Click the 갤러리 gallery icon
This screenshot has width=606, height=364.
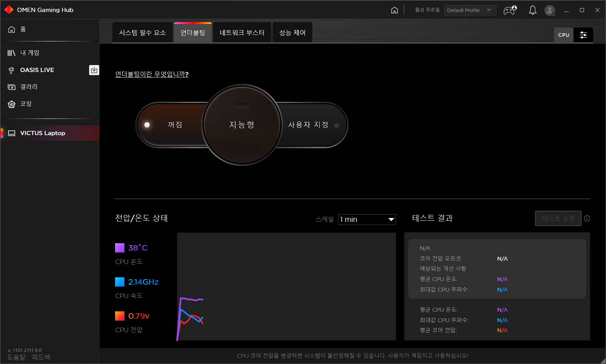coord(12,87)
